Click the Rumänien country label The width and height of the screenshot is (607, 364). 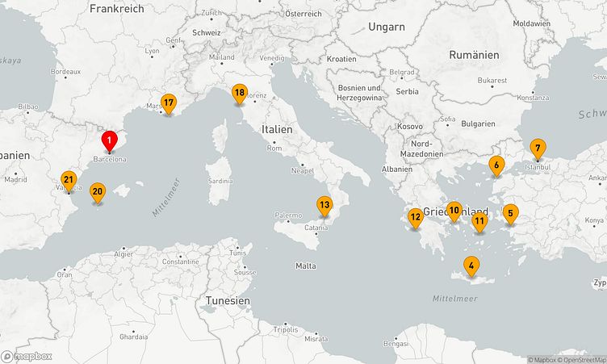tap(473, 55)
